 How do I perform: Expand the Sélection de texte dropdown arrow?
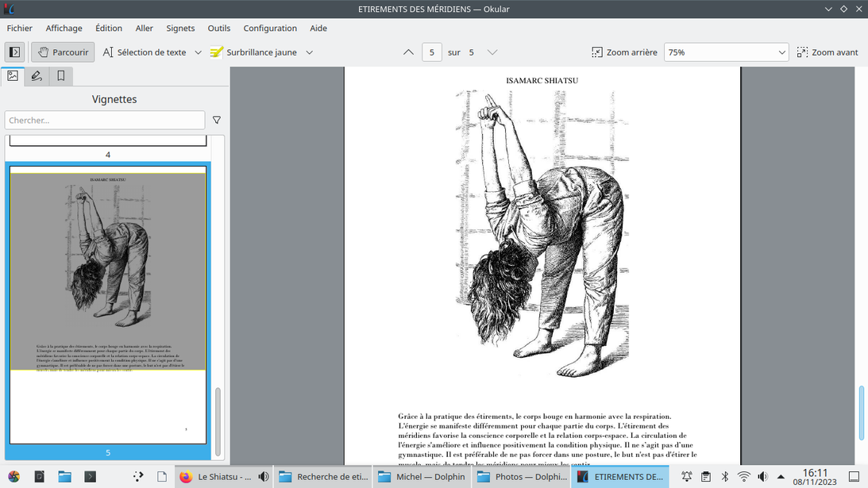(198, 52)
